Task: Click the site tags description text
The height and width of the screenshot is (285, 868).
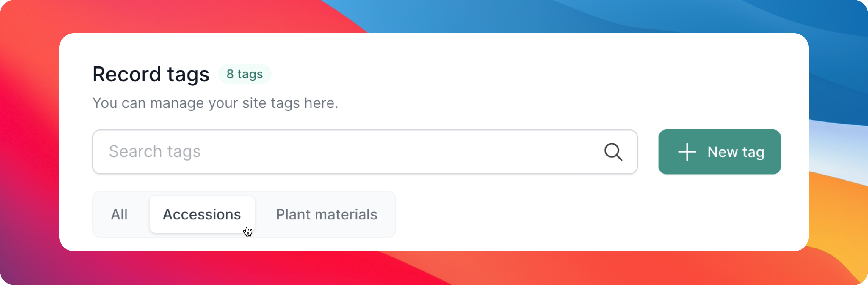Action: (x=215, y=103)
